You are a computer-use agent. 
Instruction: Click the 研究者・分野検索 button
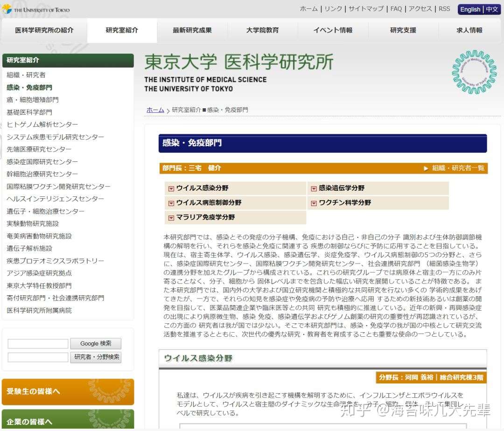point(96,357)
